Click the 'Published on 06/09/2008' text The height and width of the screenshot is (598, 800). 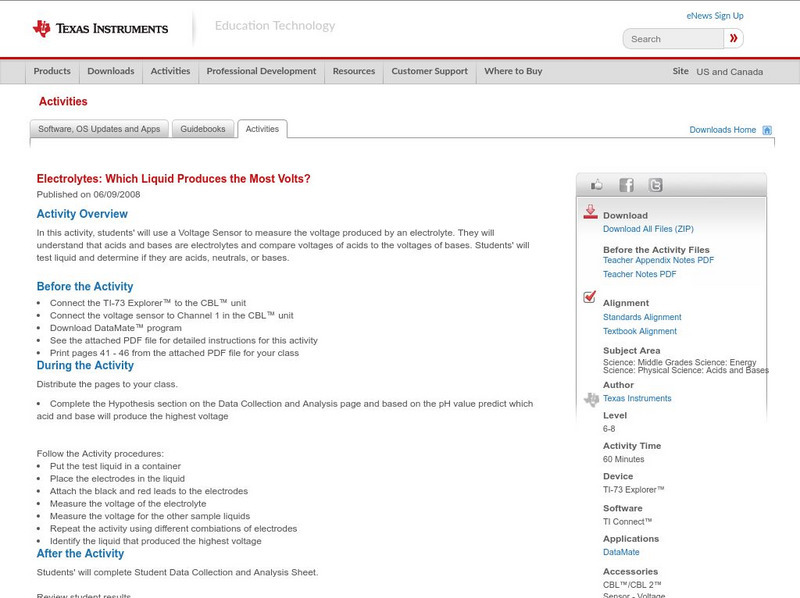point(88,194)
